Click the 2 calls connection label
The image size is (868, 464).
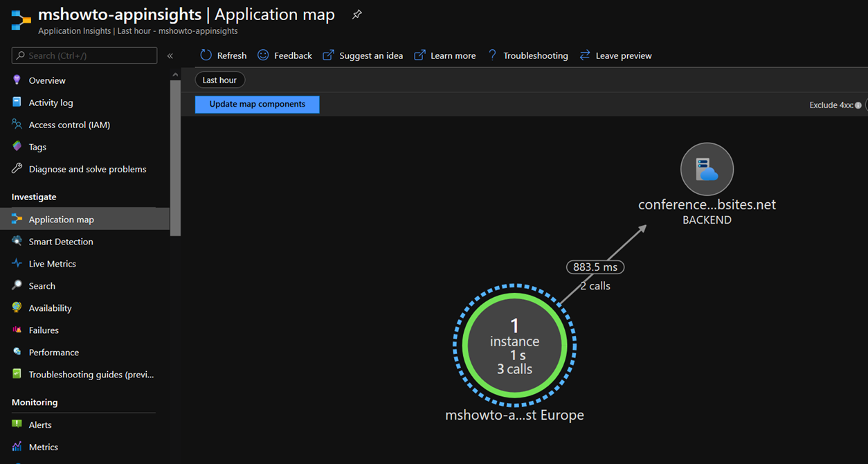(x=595, y=285)
